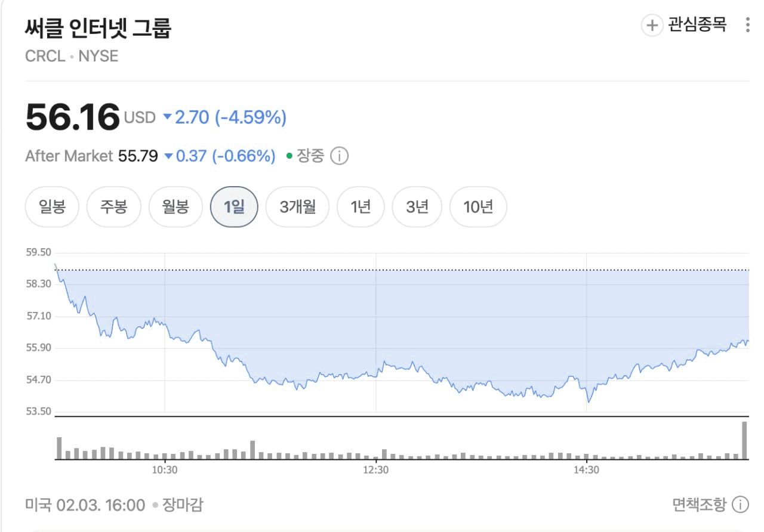The width and height of the screenshot is (764, 532).
Task: Show the 10년 chart range
Action: [478, 208]
